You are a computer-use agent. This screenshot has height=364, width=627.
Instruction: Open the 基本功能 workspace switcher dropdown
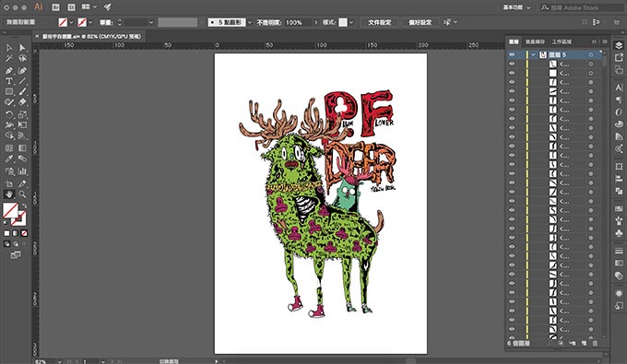pos(517,7)
